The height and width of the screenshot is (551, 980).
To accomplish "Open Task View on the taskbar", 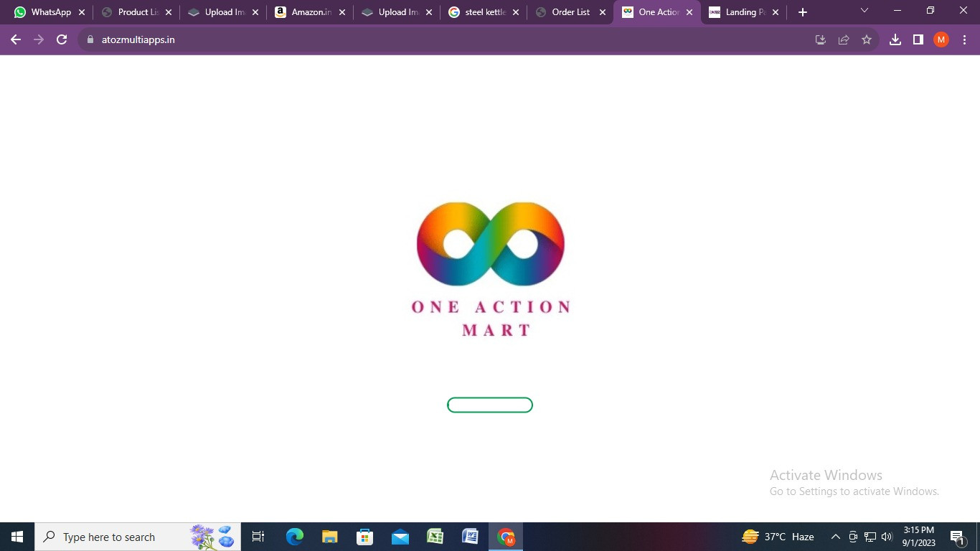I will pos(258,537).
